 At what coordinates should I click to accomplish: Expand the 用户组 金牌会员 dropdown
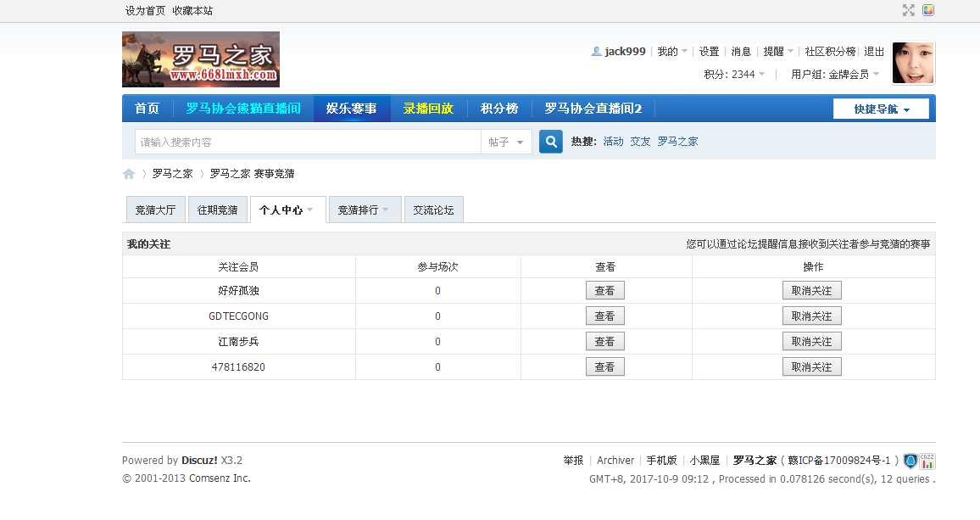pos(835,75)
